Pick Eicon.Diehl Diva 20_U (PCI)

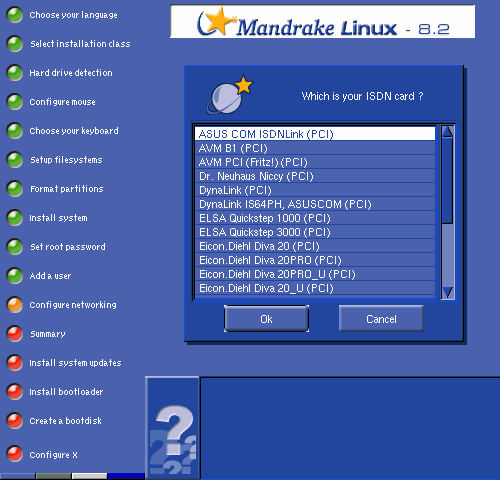coord(315,288)
